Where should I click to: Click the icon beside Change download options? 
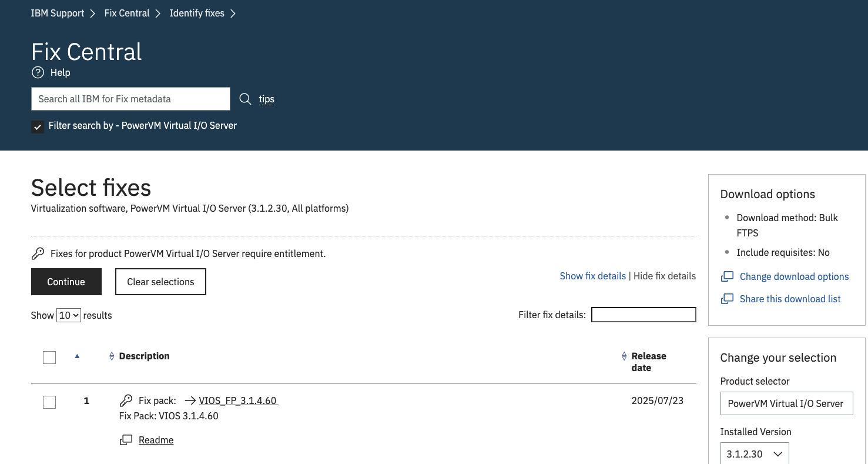(x=727, y=276)
